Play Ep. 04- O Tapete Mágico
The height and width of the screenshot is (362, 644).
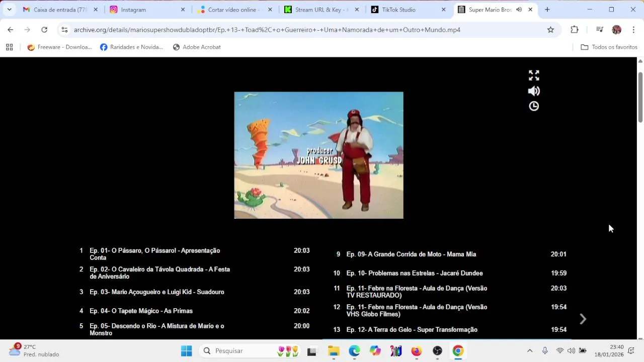pyautogui.click(x=195, y=311)
